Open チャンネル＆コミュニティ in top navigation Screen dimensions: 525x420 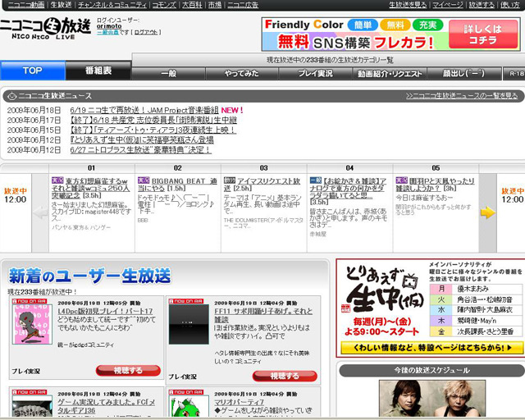(112, 5)
